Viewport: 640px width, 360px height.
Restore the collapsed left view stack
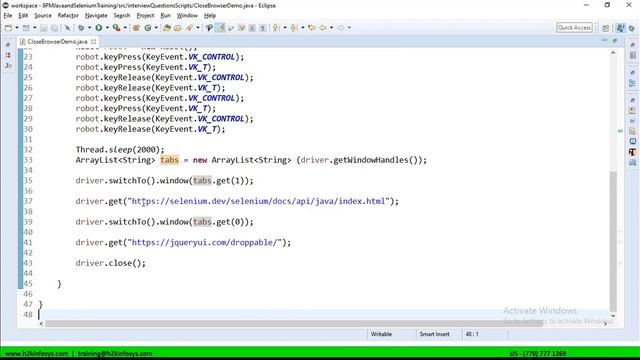[x=8, y=45]
